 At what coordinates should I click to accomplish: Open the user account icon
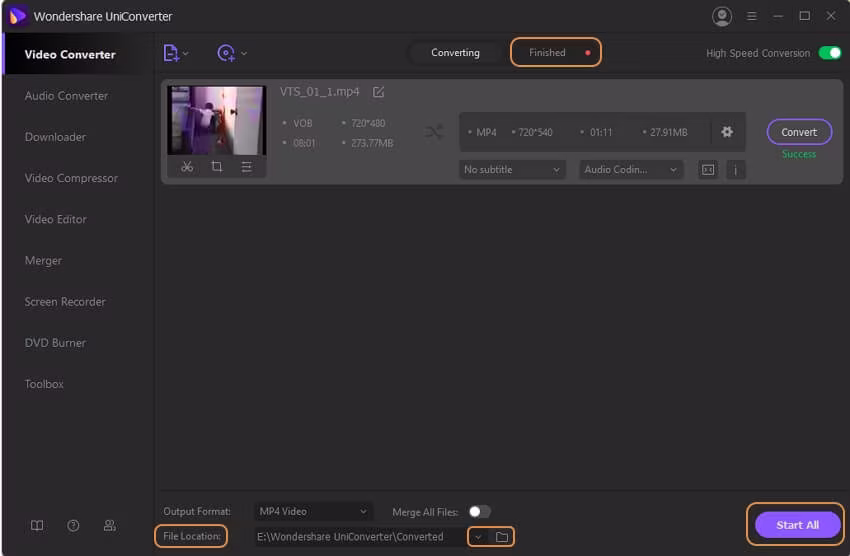click(722, 16)
